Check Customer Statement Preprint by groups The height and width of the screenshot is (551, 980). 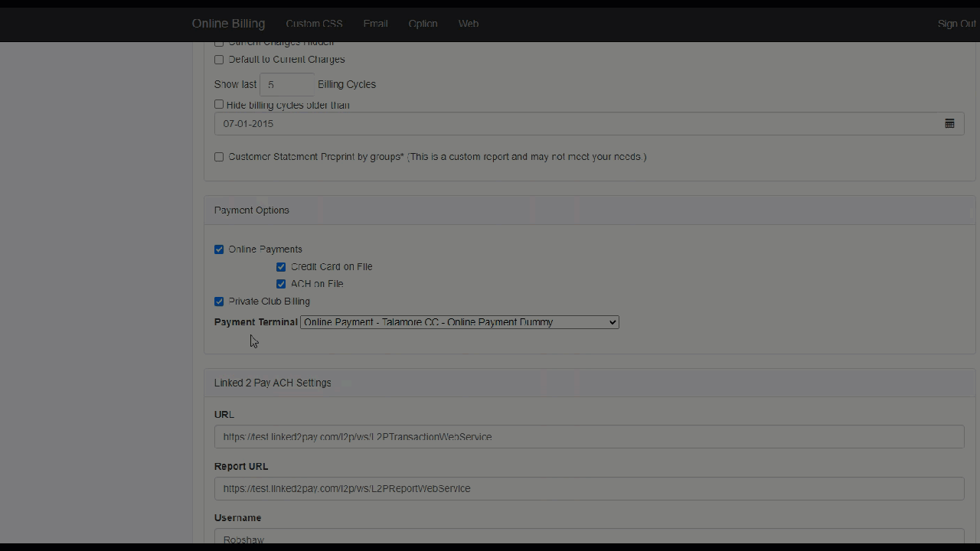tap(219, 157)
